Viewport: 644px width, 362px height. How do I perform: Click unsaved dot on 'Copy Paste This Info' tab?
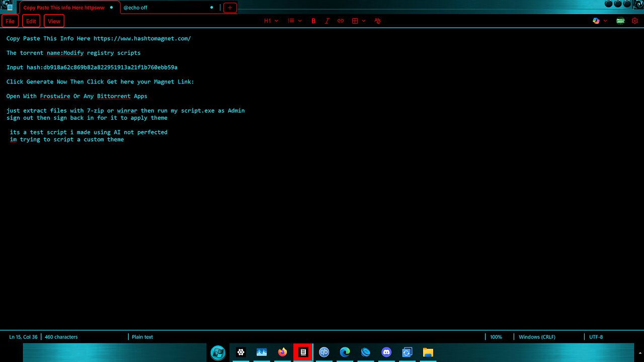[x=111, y=8]
